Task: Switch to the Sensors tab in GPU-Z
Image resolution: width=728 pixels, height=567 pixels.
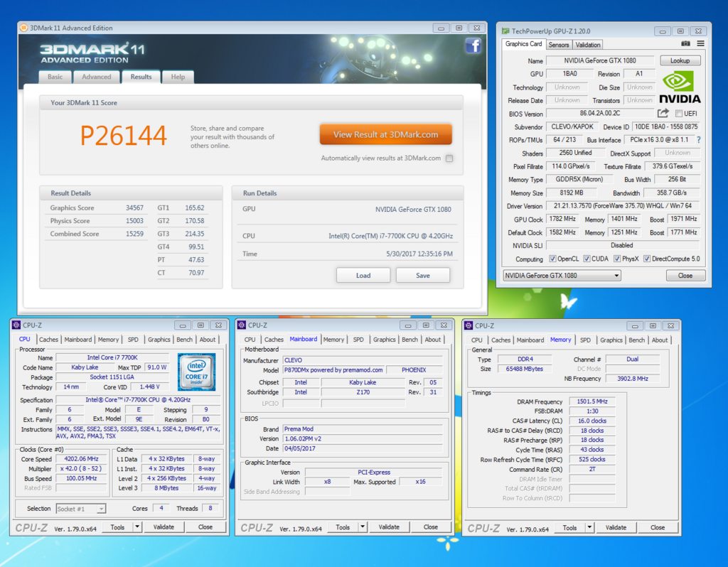Action: point(559,45)
